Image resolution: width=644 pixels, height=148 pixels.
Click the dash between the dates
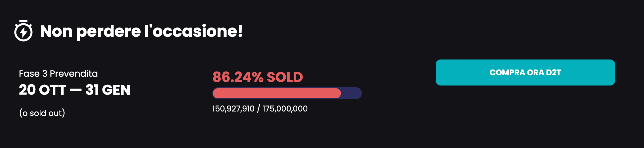(x=76, y=90)
